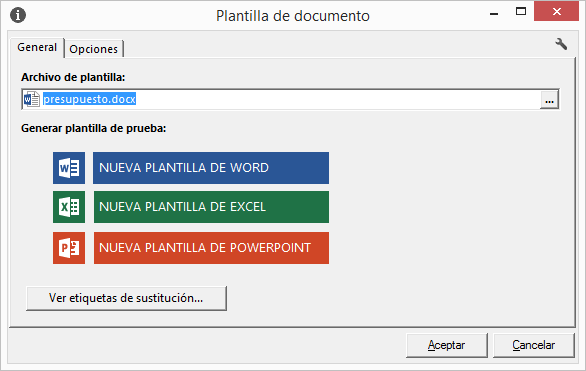586x371 pixels.
Task: Click the Cancelar button
Action: coord(534,345)
